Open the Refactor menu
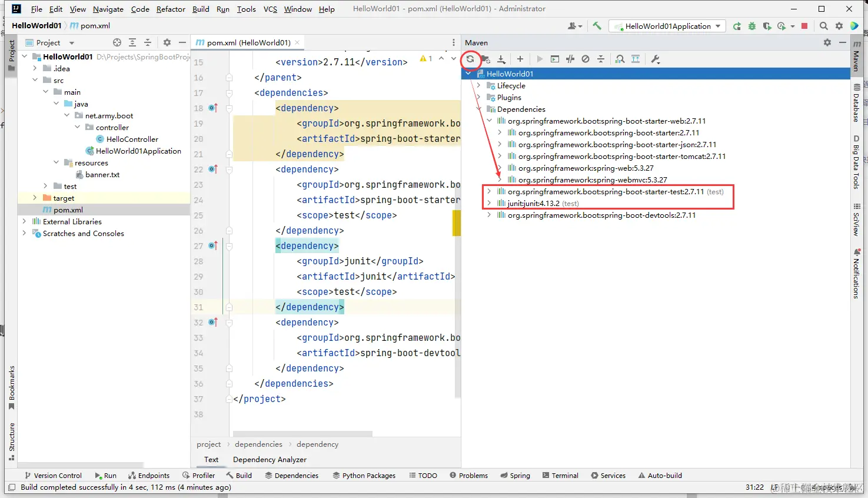 point(171,9)
